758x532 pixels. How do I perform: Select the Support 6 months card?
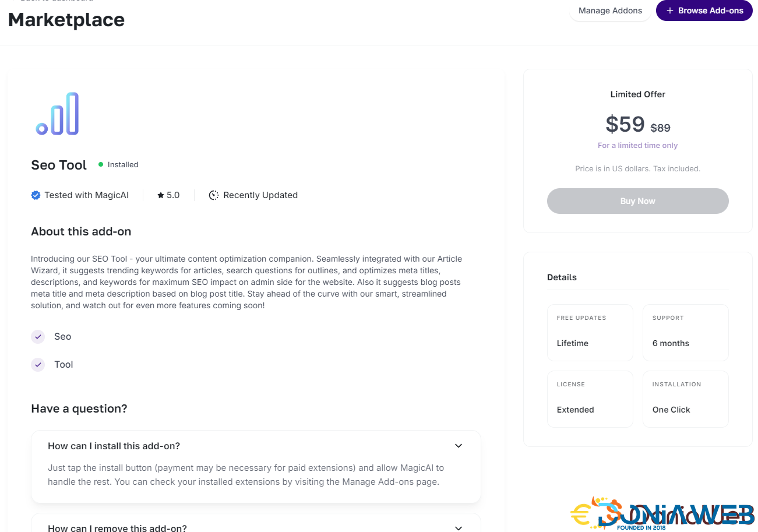(x=685, y=332)
